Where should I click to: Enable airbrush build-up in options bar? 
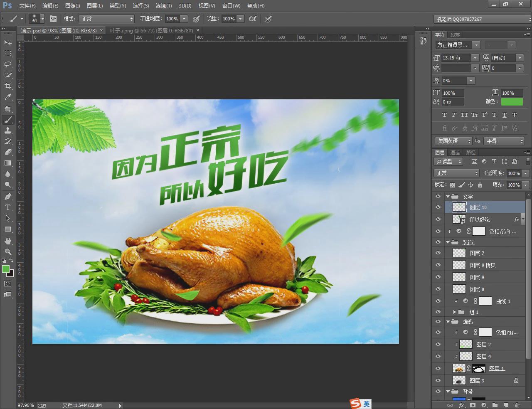[x=252, y=19]
